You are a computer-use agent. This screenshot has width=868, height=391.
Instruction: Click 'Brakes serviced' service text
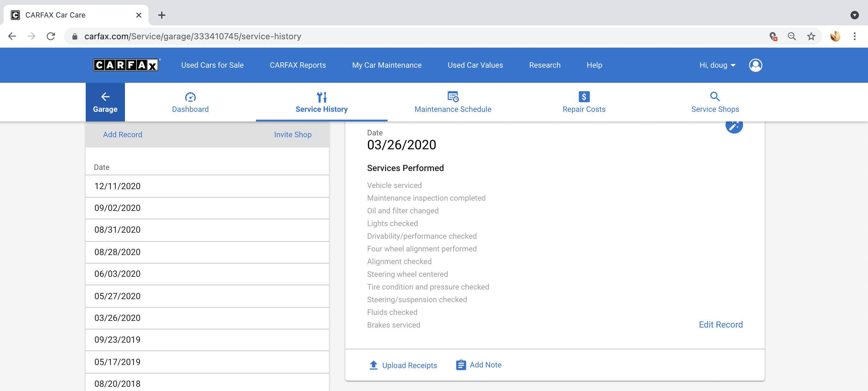pyautogui.click(x=393, y=325)
